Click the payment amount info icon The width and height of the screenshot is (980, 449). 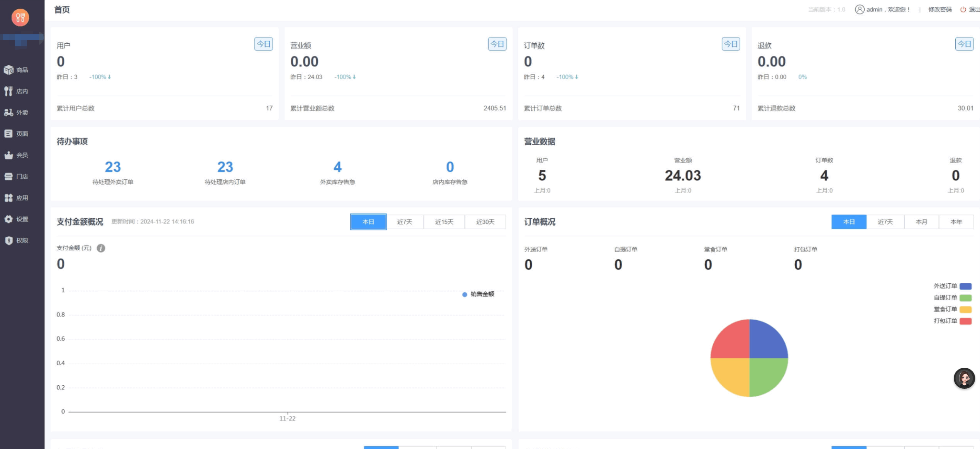(101, 248)
